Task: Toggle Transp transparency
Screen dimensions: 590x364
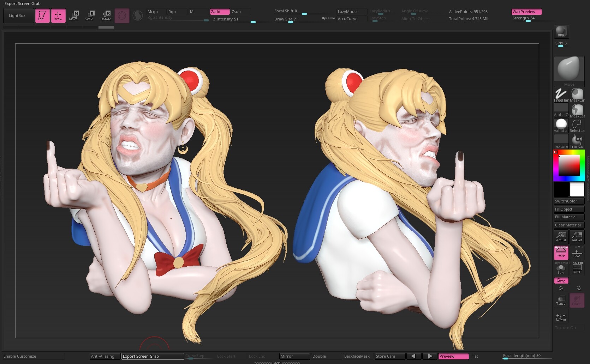Action: click(x=561, y=301)
